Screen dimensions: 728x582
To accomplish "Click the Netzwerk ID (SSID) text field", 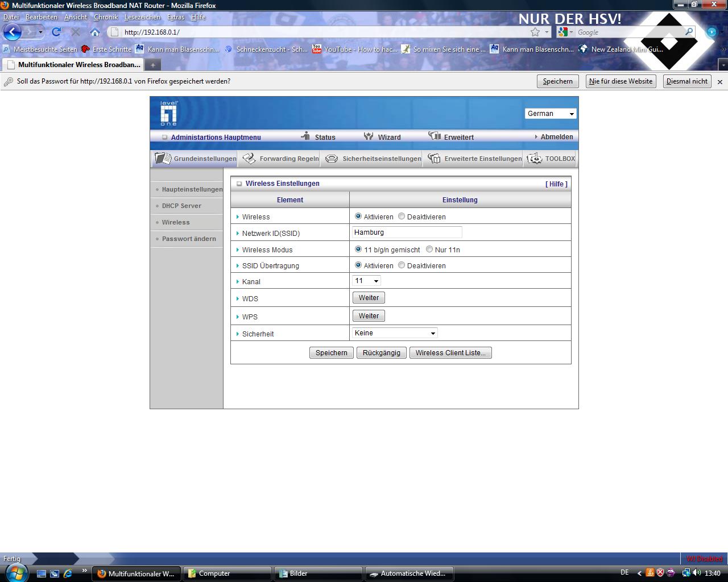I will (407, 232).
